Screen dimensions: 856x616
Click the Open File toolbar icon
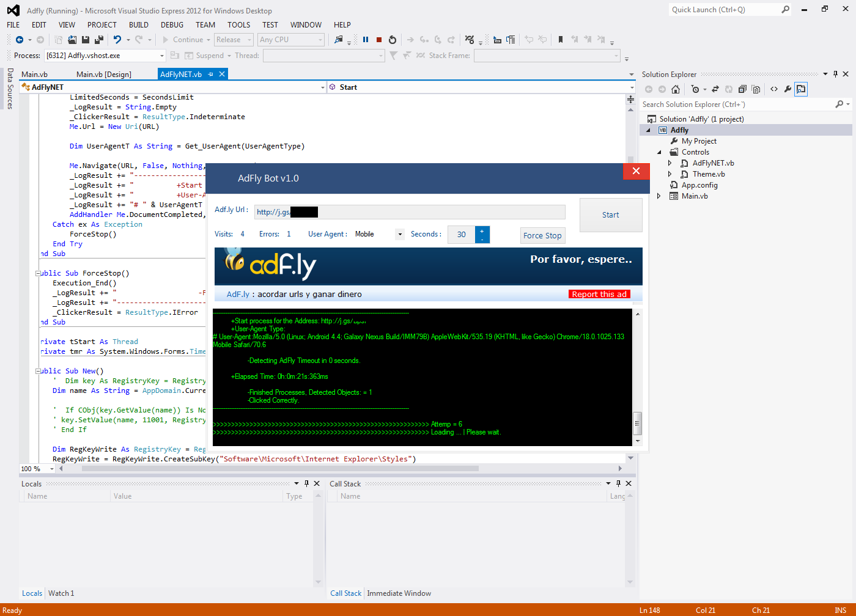point(72,40)
